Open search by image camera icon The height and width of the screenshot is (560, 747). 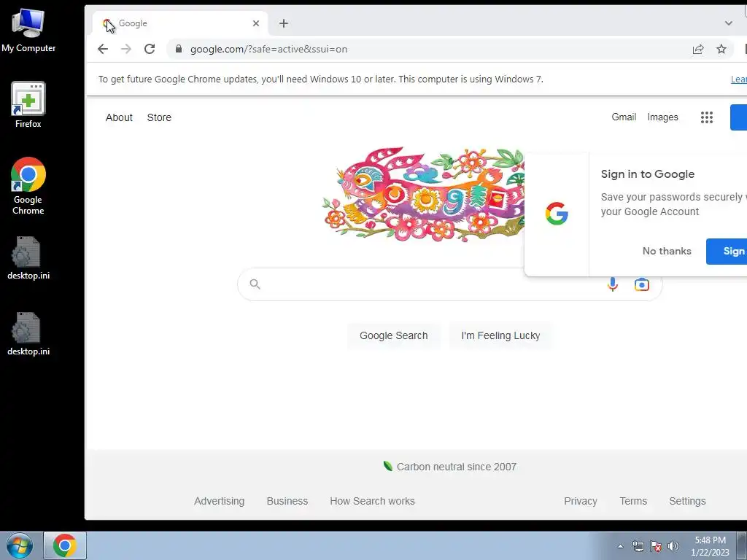tap(642, 284)
